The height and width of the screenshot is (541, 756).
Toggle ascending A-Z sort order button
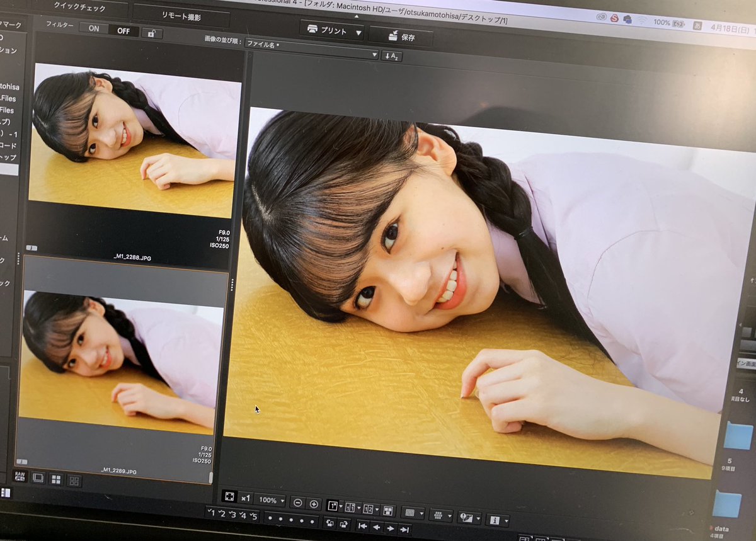pos(392,56)
